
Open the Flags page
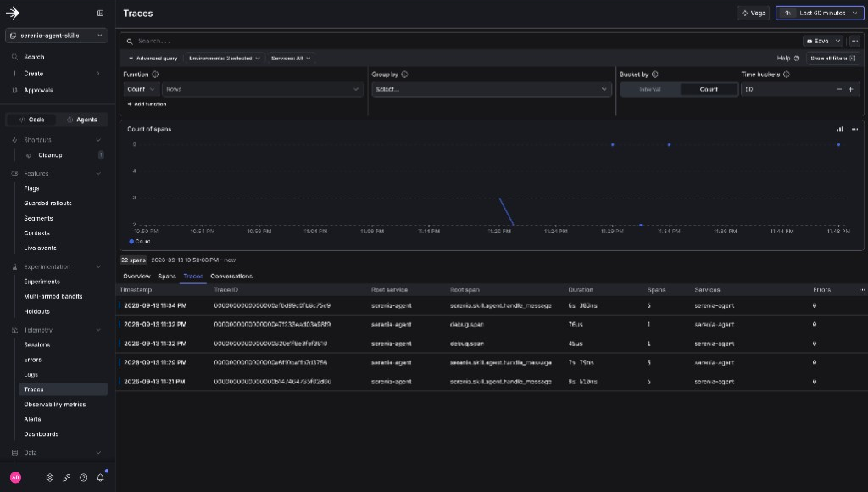tap(31, 188)
